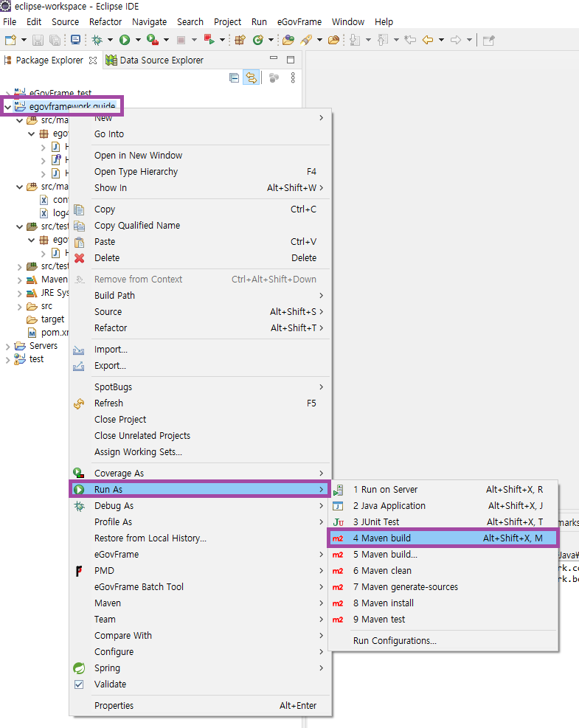The width and height of the screenshot is (579, 728).
Task: Select the target folder in tree
Action: pyautogui.click(x=52, y=319)
